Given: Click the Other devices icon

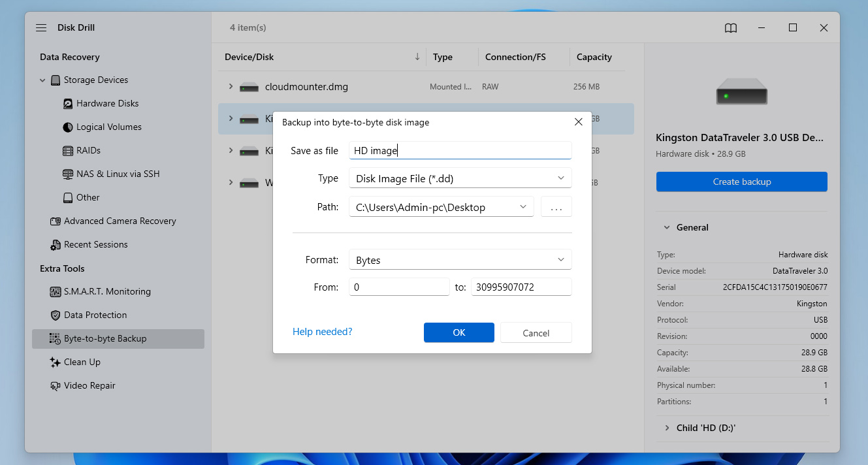Looking at the screenshot, I should click(68, 198).
